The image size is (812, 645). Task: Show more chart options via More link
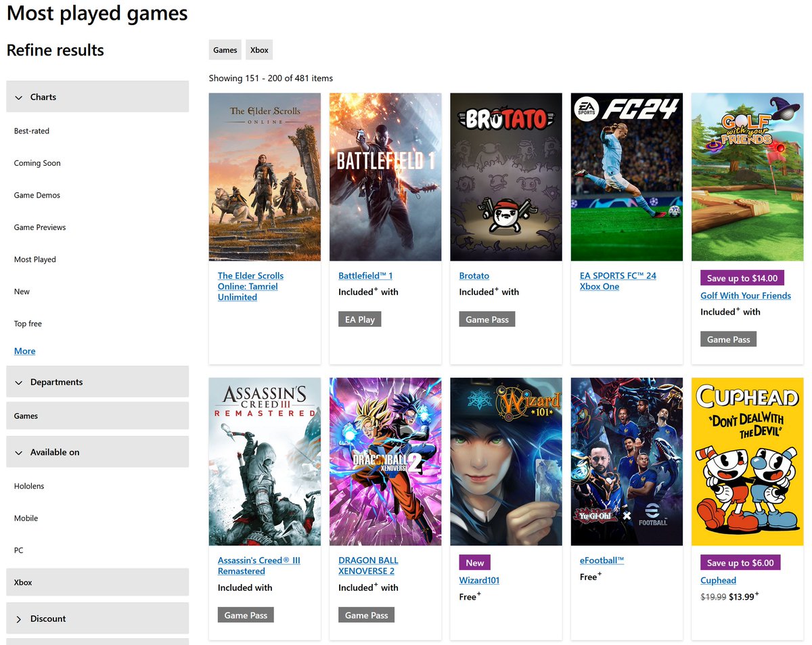pyautogui.click(x=25, y=351)
